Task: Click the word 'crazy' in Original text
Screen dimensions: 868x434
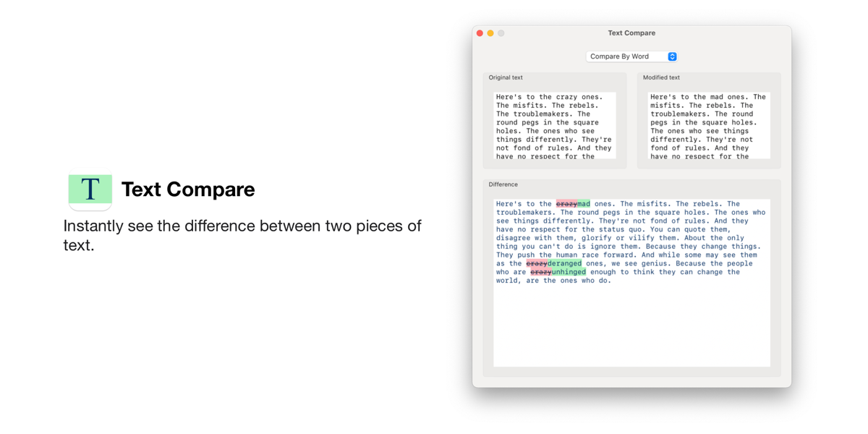Action: coord(567,97)
